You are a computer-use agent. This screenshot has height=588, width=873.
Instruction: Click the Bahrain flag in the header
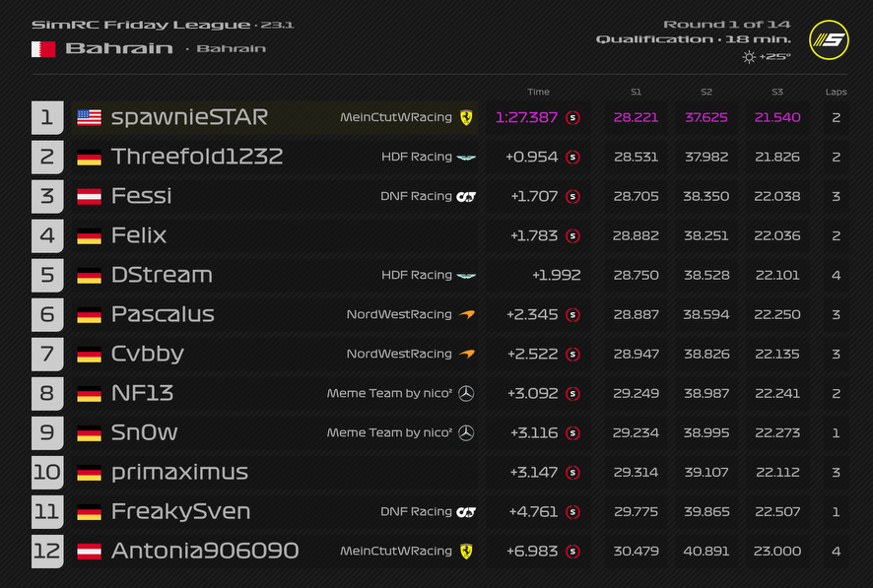pos(43,48)
